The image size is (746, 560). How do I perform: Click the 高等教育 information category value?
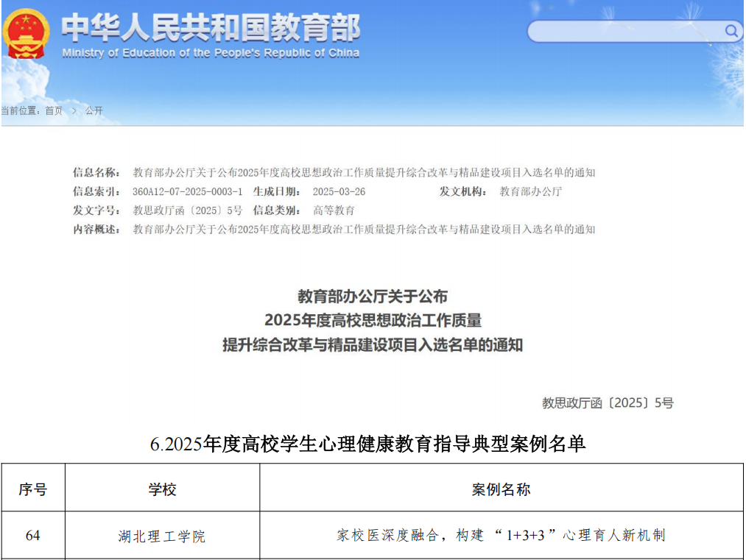click(x=334, y=210)
